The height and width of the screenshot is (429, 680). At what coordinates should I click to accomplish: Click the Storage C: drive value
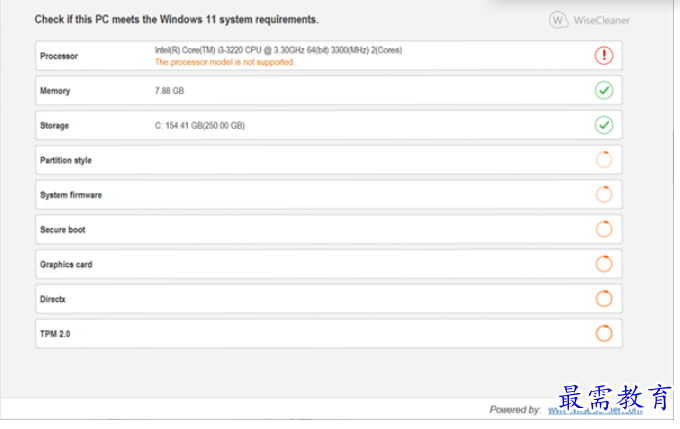click(200, 125)
